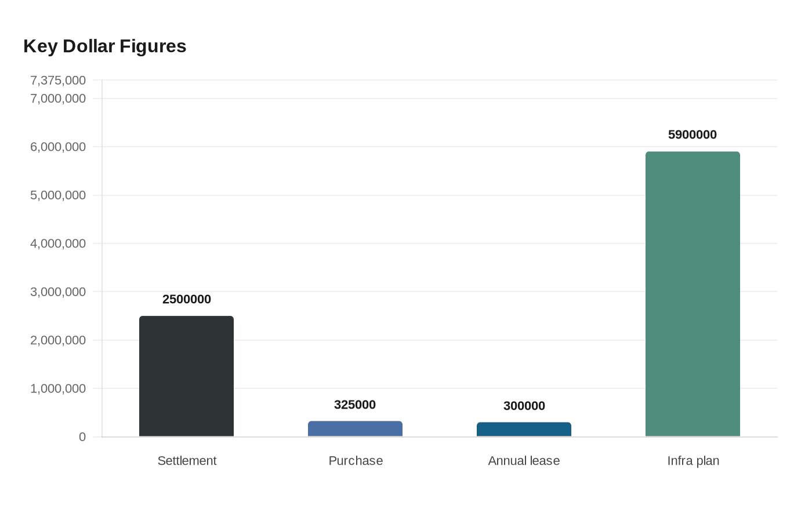Click the 0 axis tick label

82,437
